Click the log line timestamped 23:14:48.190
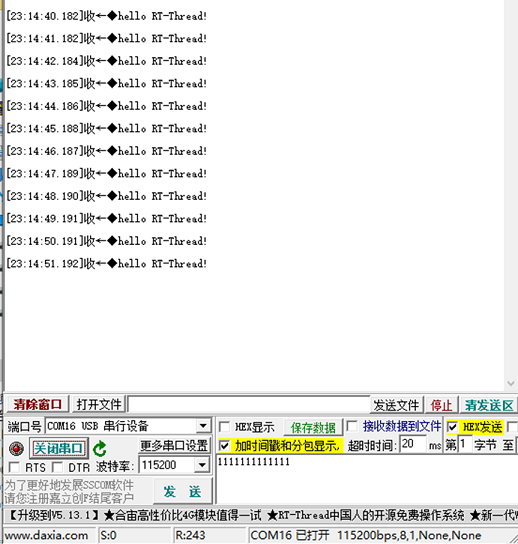The width and height of the screenshot is (518, 544). tap(107, 196)
